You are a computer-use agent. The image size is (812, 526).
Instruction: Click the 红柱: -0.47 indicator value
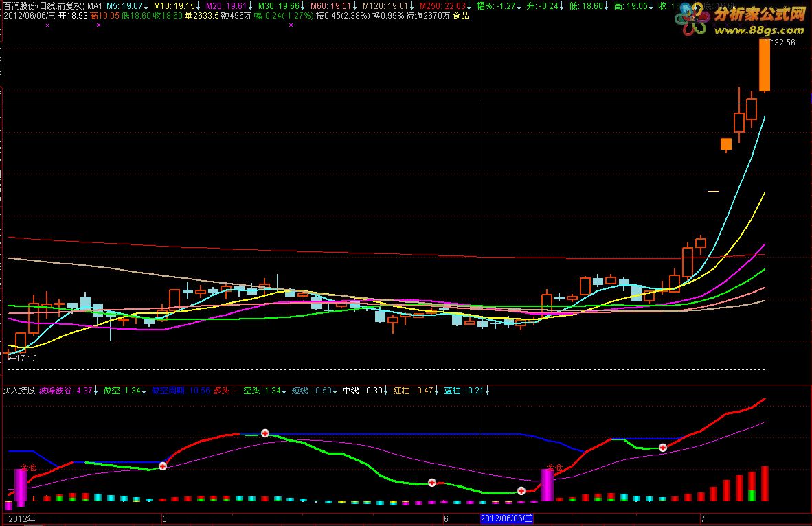(x=413, y=390)
